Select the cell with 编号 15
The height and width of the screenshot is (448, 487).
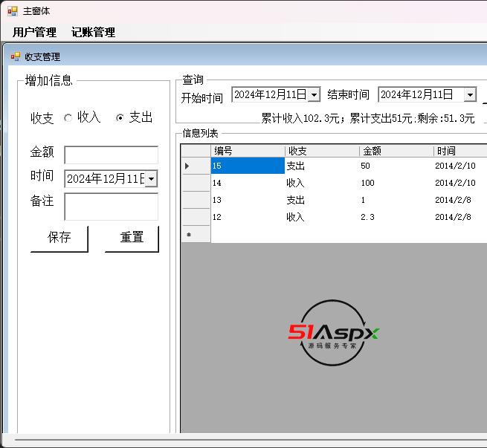[x=248, y=166]
